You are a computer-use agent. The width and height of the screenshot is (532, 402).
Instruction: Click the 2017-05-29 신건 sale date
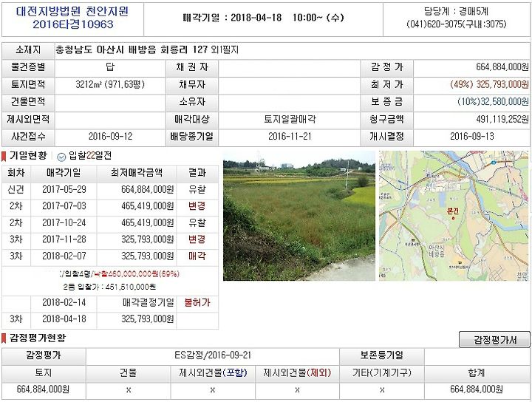point(64,189)
